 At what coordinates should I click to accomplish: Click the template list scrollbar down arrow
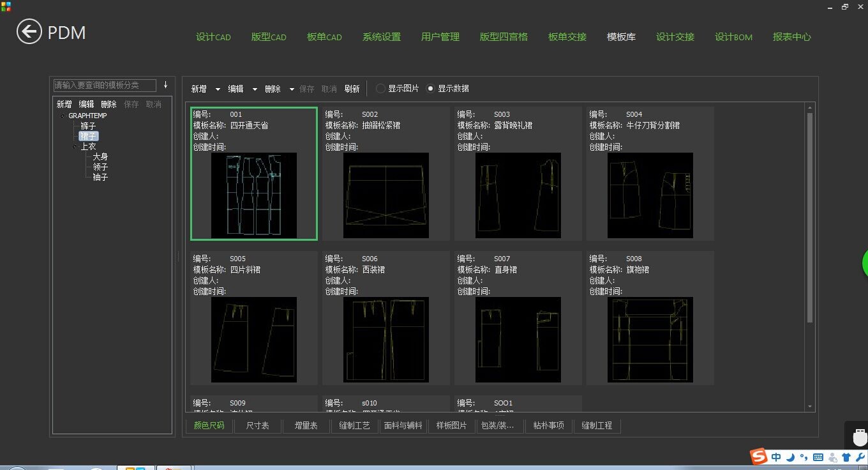point(810,407)
